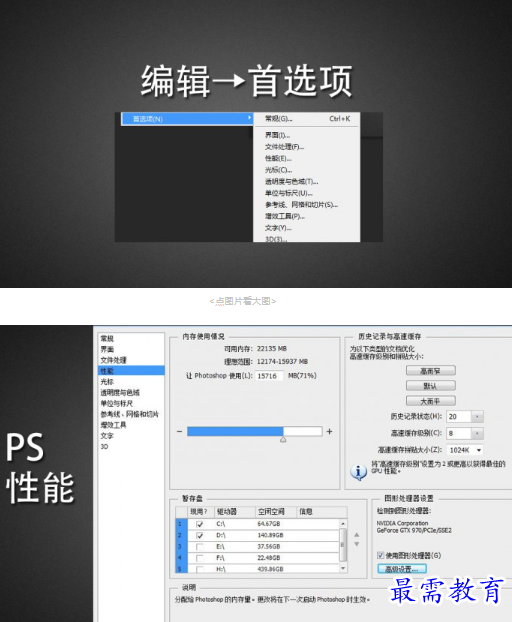512x622 pixels.
Task: Click the 439.86GB free space cell
Action: click(270, 569)
